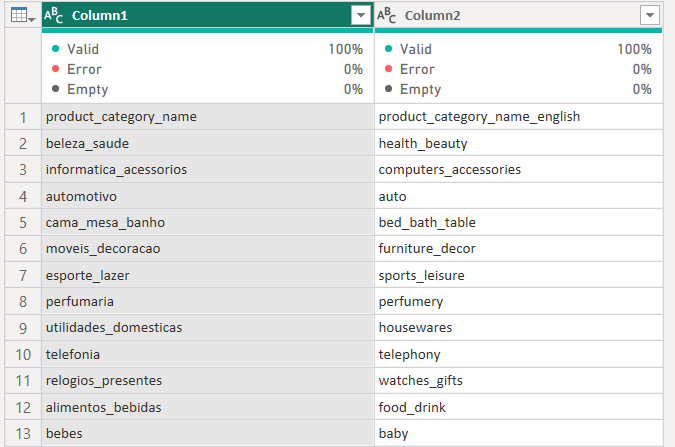Image resolution: width=675 pixels, height=447 pixels.
Task: Select cell watches_gifts
Action: [519, 381]
